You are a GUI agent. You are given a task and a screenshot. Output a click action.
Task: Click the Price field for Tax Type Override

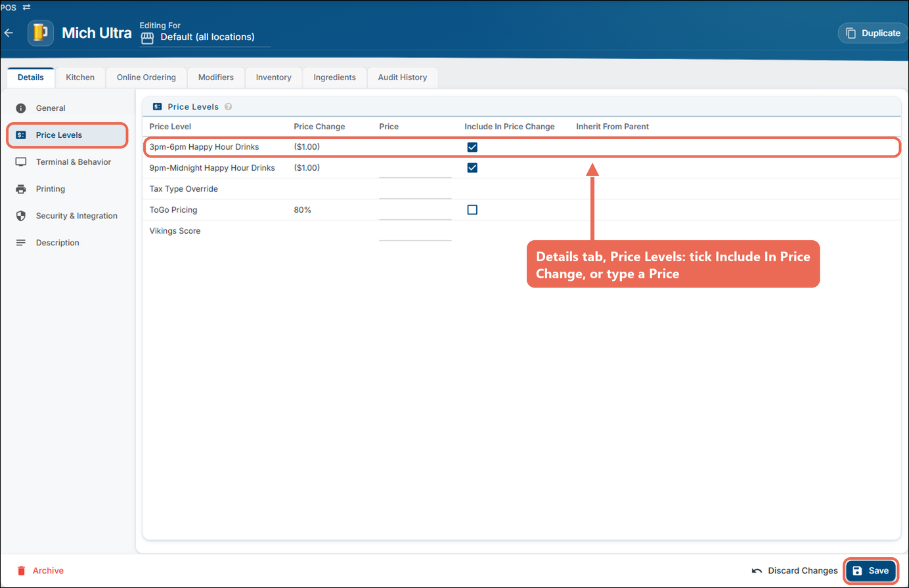(415, 189)
